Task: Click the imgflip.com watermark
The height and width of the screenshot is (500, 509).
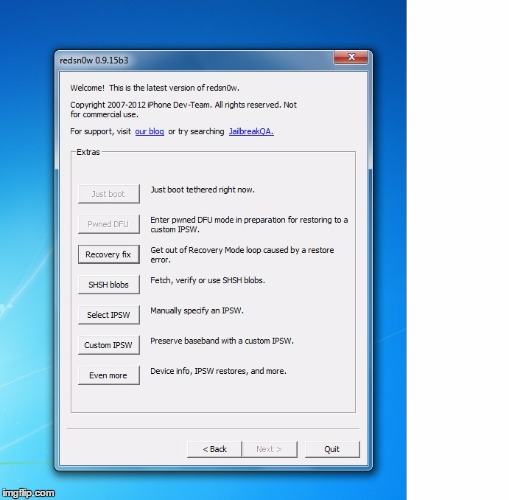Action: pyautogui.click(x=28, y=493)
